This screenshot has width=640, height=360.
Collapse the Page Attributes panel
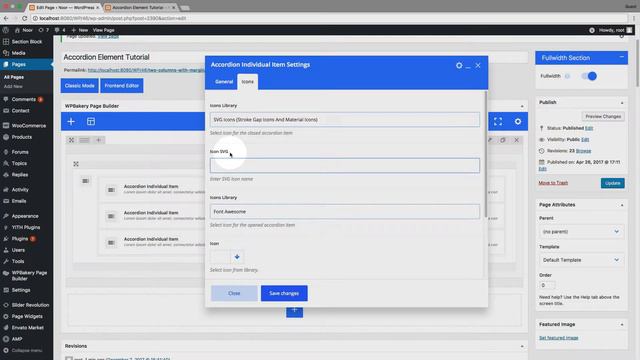pos(622,205)
